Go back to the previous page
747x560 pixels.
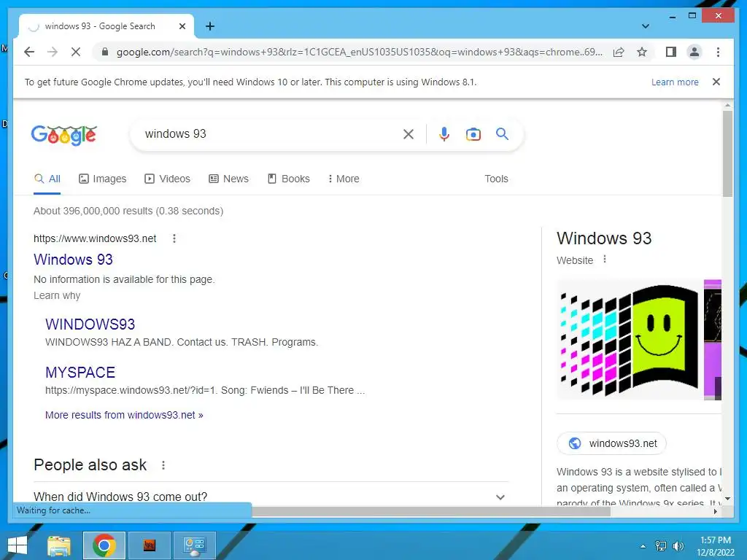tap(29, 52)
